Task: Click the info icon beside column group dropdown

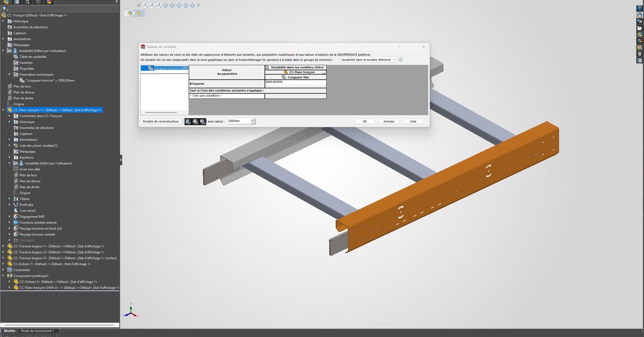Action: tap(400, 60)
